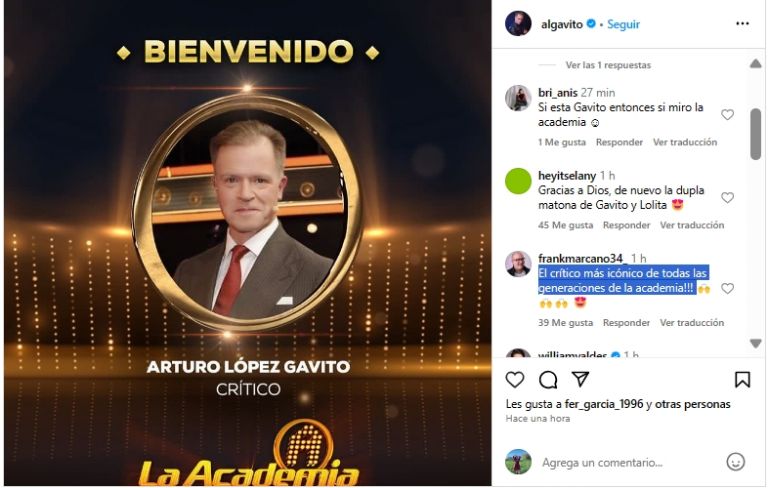
Task: Follow algavito via Seguir
Action: [623, 24]
